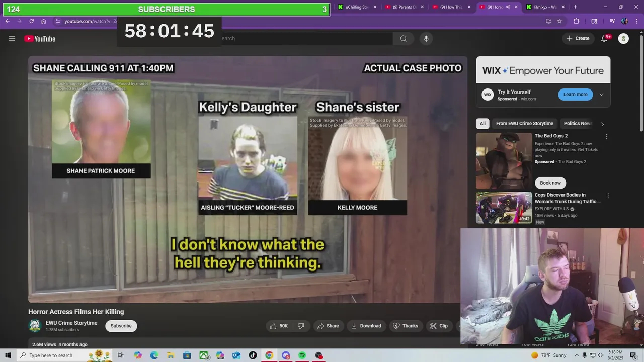Mute tab via speaker icon on Horror tab
The height and width of the screenshot is (362, 644).
[508, 7]
